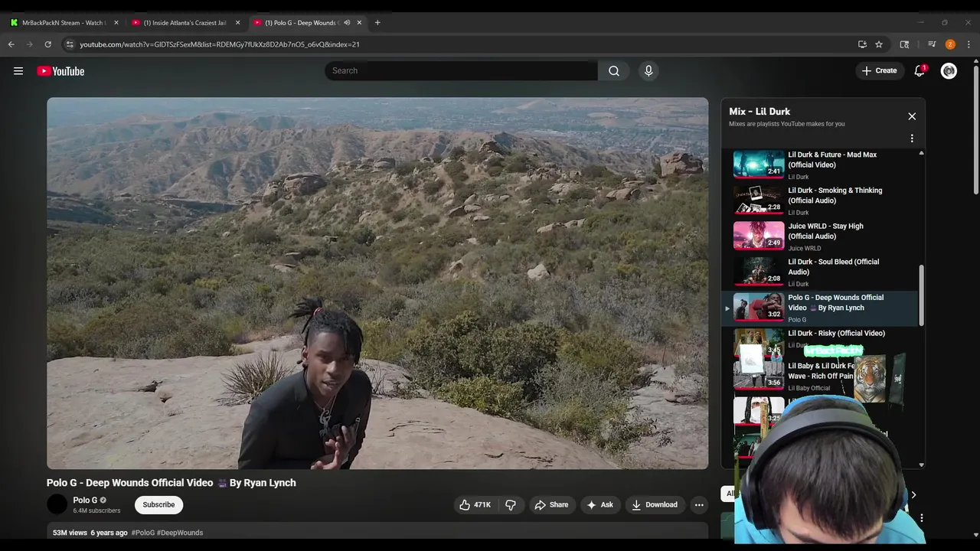Start voice search with microphone icon
This screenshot has width=980, height=551.
(x=648, y=70)
